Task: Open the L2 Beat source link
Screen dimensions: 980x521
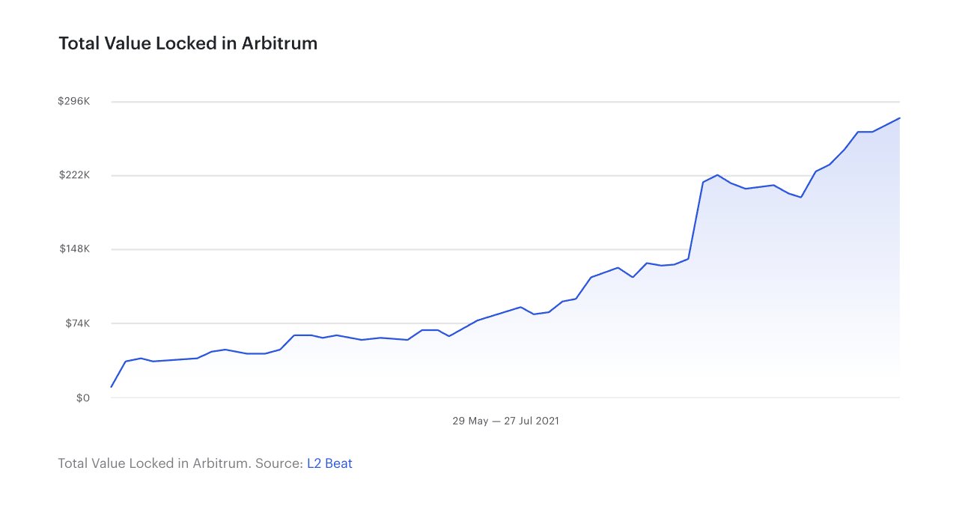Action: [x=329, y=463]
